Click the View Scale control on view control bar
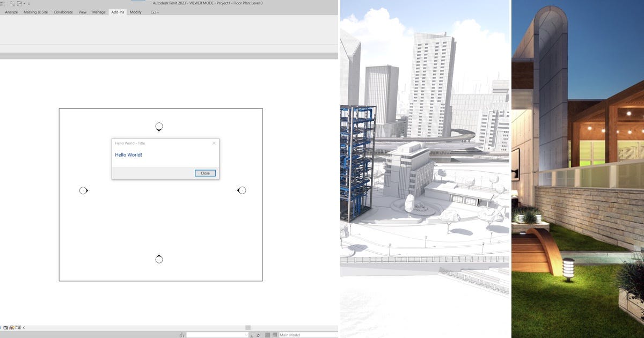The width and height of the screenshot is (644, 338). tap(1, 327)
